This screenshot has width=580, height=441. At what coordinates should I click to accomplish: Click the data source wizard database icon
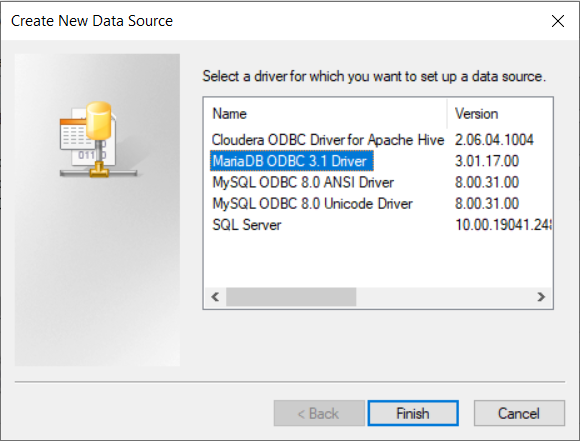[x=98, y=139]
